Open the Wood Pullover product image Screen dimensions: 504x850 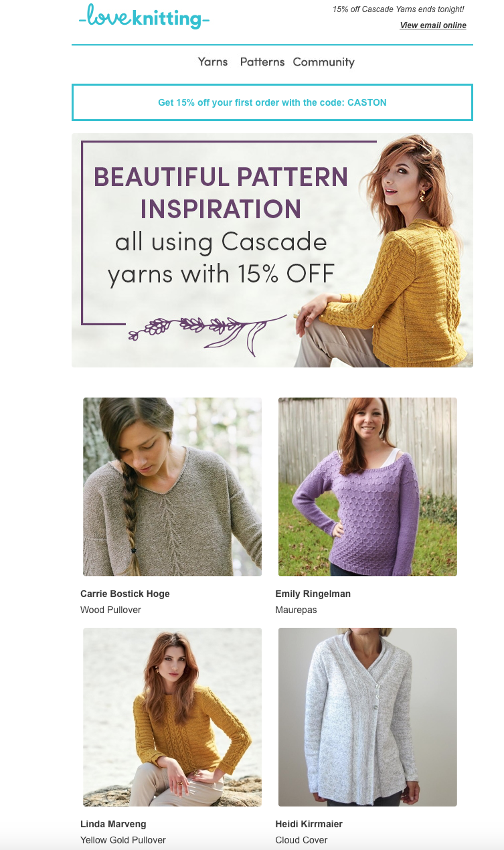pos(172,487)
